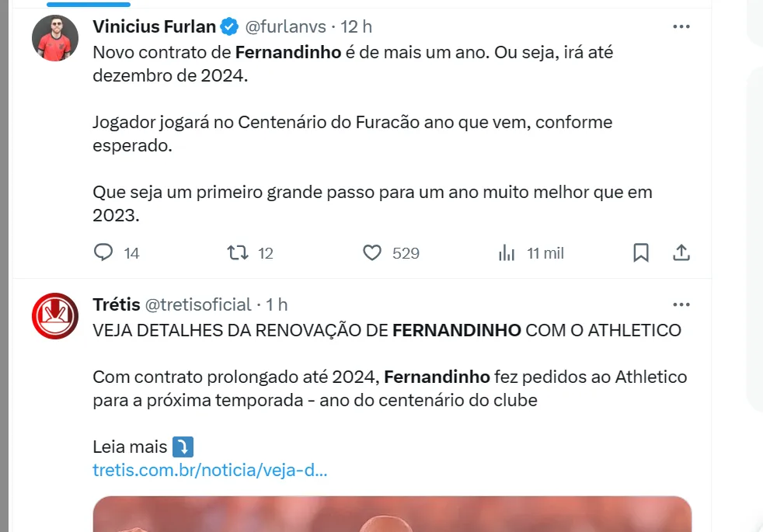The image size is (763, 532).
Task: View analytics showing 11 mil views
Action: [x=507, y=253]
